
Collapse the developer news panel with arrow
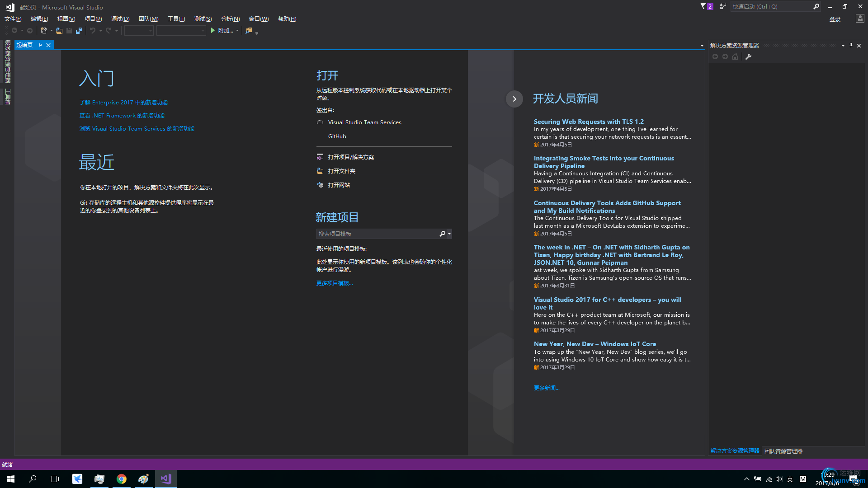coord(514,99)
